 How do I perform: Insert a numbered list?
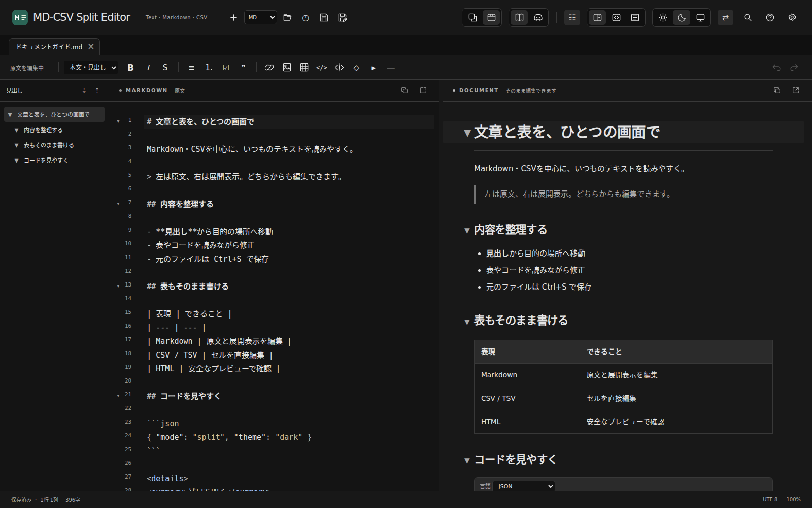(209, 67)
